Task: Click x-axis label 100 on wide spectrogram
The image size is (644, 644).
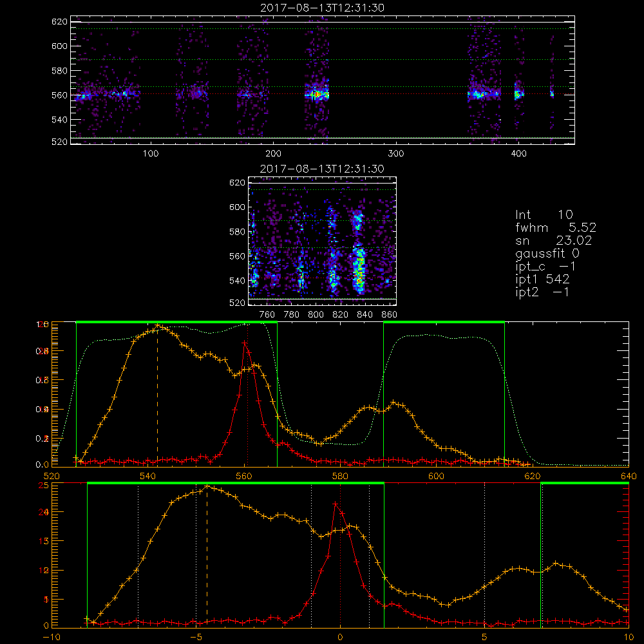Action: (x=151, y=154)
